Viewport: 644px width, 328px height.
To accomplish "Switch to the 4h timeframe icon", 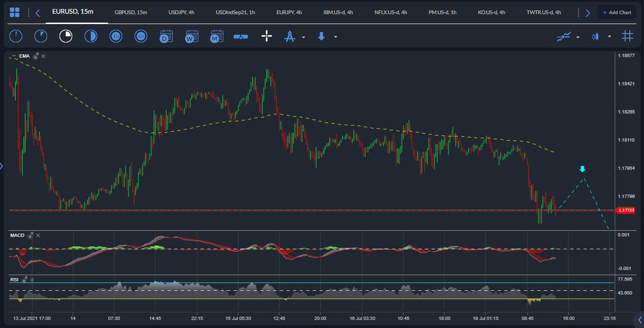I will [x=141, y=36].
